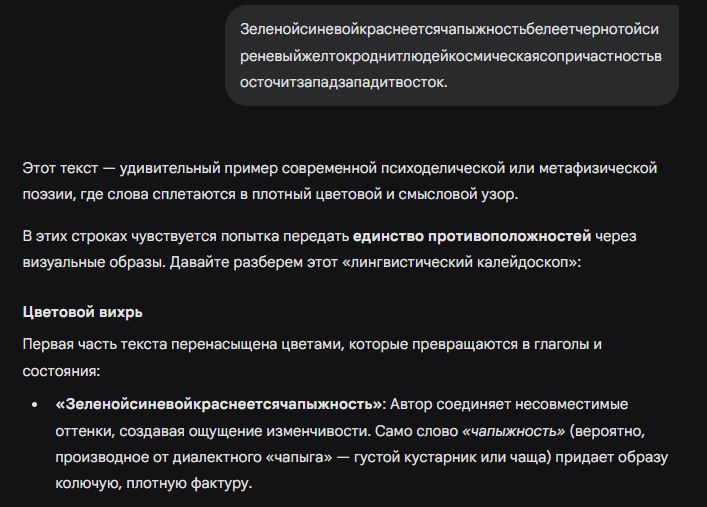
Task: Click the first line starting with «Зеленойсиневой»
Action: tap(450, 29)
